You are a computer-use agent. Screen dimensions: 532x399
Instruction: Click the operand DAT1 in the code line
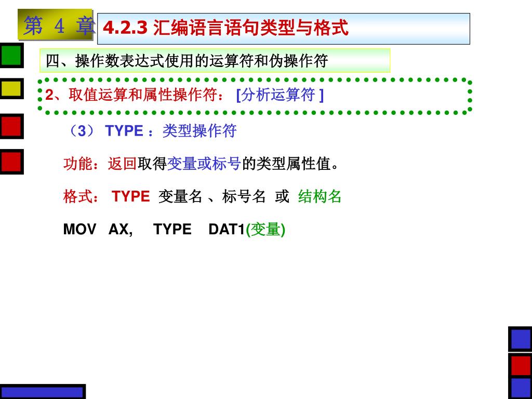tap(227, 229)
